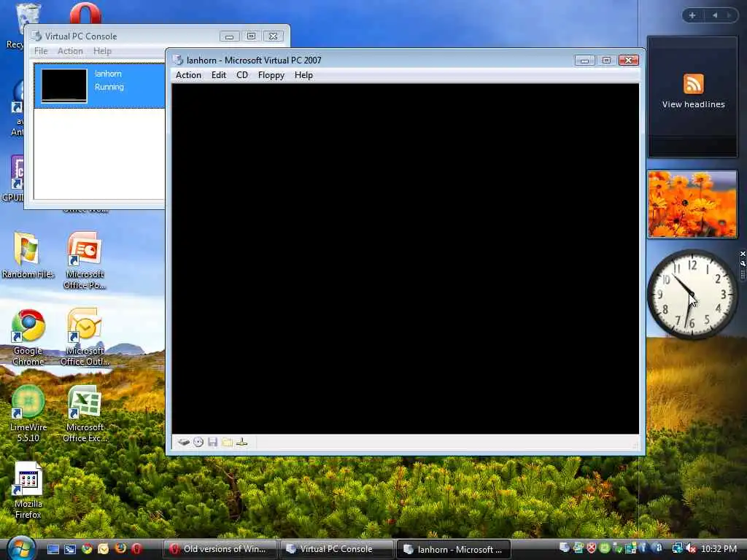Screen dimensions: 747x560
Task: Click the shared folders status icon
Action: coord(228,443)
